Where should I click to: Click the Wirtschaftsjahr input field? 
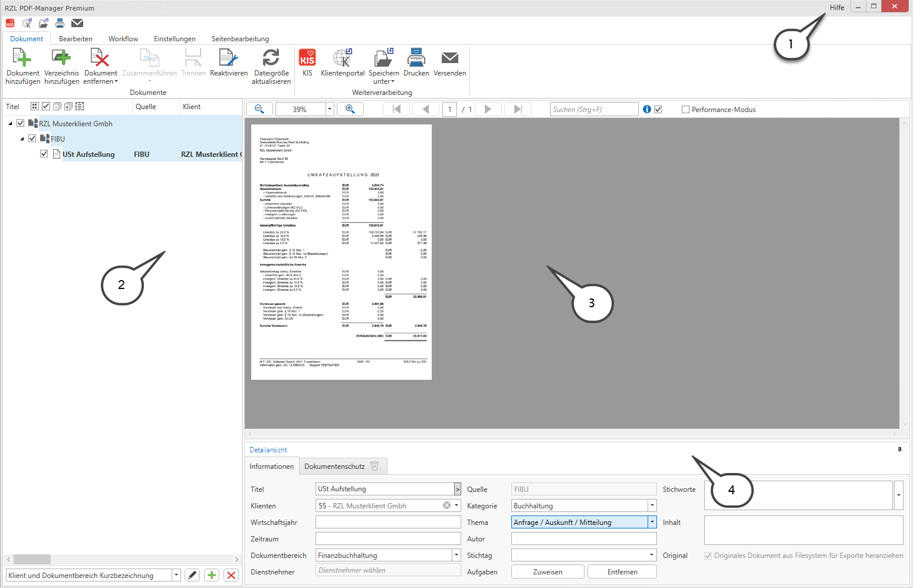(387, 523)
